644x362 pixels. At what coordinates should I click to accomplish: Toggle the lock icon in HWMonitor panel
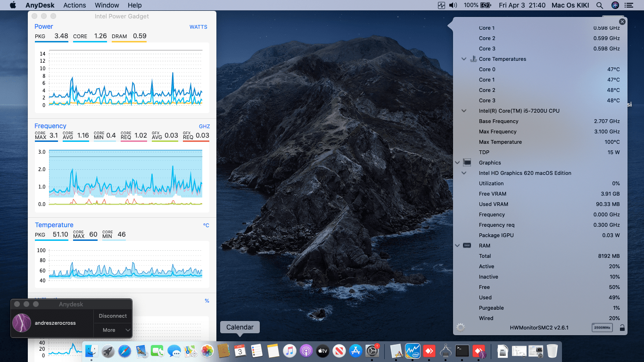click(x=622, y=328)
